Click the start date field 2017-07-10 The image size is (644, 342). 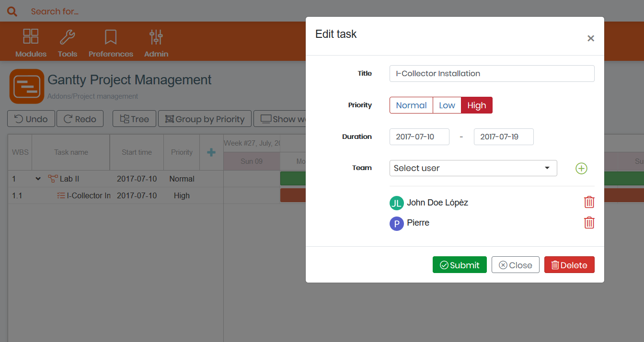[x=419, y=137]
